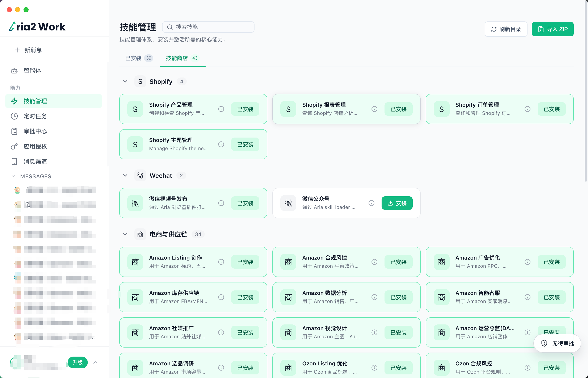Open info for Amazon 选品调研
Screen dimensions: 588x378
click(x=221, y=368)
